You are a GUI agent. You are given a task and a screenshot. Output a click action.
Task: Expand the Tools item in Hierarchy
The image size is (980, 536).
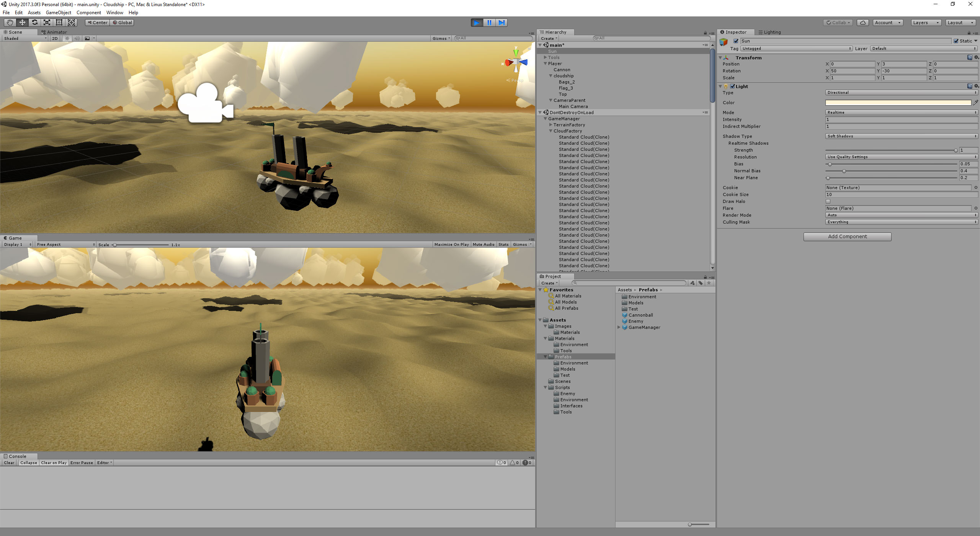545,57
